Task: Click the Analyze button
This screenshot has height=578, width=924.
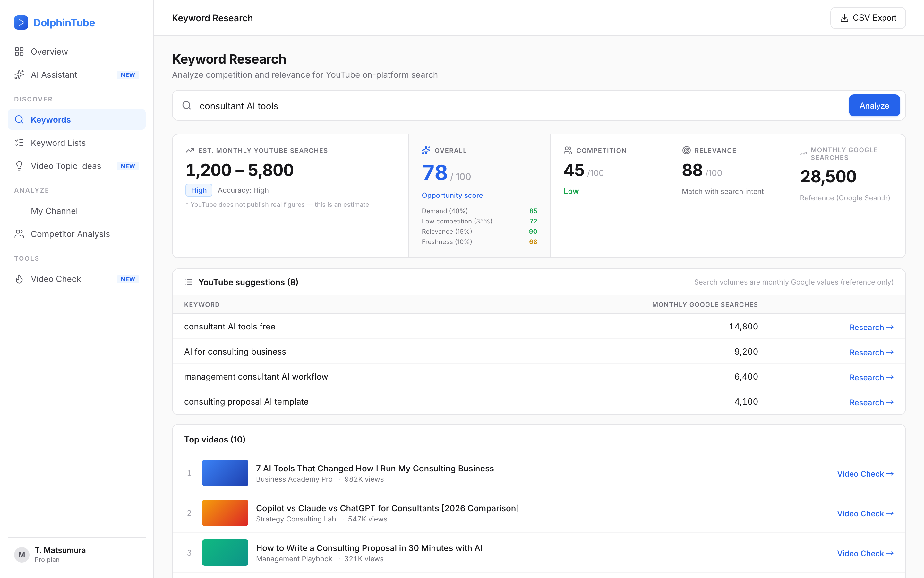Action: point(874,106)
